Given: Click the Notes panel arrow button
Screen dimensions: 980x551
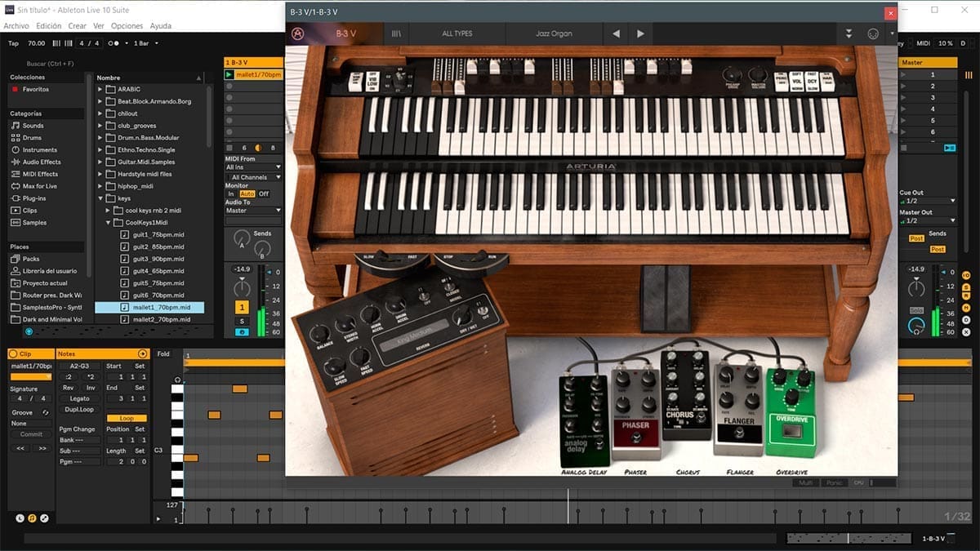Looking at the screenshot, I should 143,353.
